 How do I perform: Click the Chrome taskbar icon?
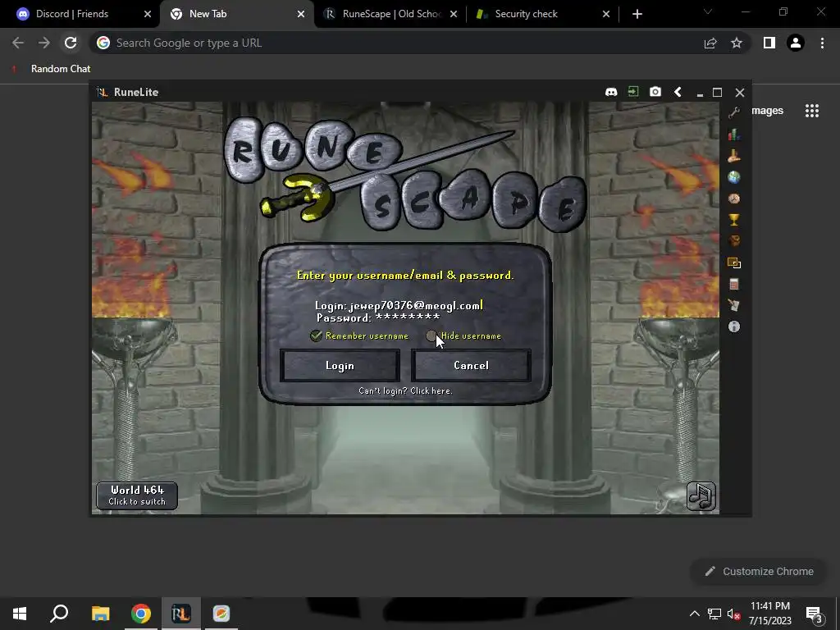point(141,614)
